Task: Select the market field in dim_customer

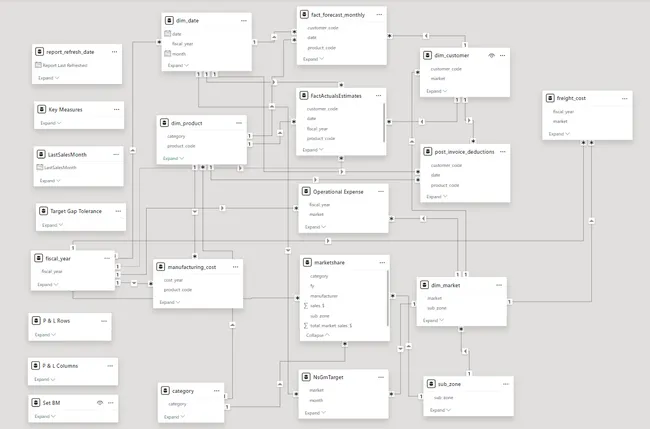Action: click(438, 78)
